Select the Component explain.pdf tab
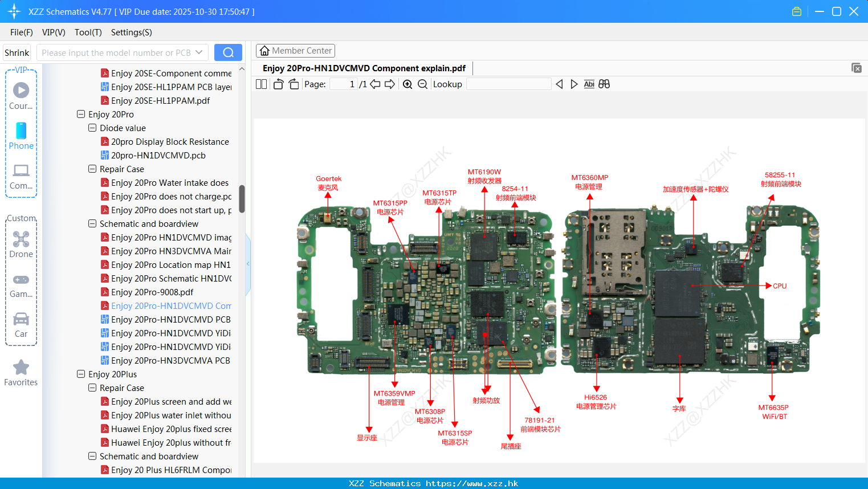Viewport: 868px width, 489px height. [364, 68]
